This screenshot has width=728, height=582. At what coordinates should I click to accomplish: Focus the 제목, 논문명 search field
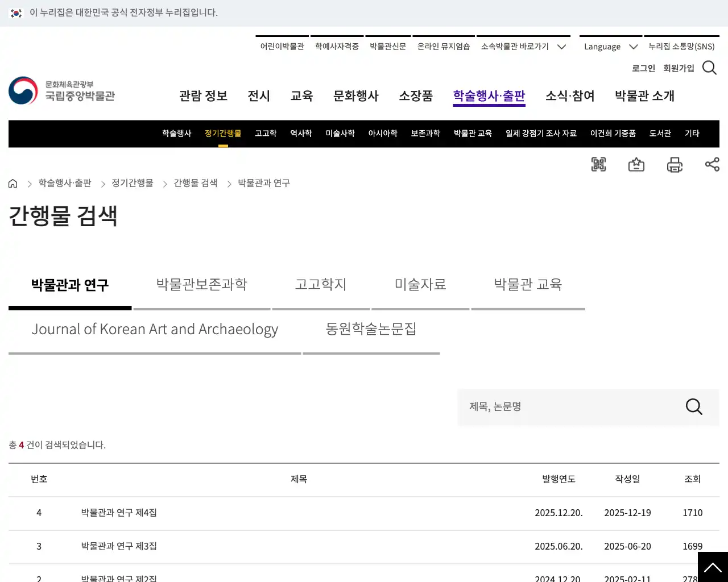(572, 407)
